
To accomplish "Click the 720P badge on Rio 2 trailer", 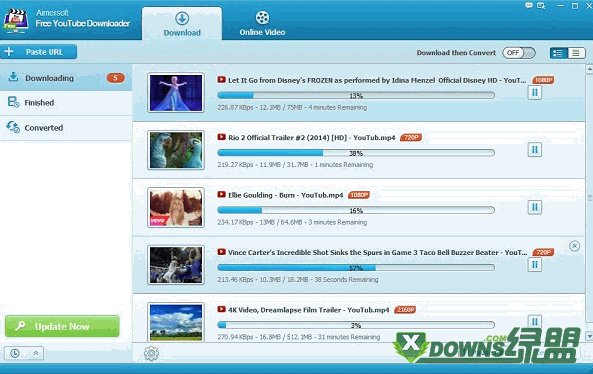I will pyautogui.click(x=411, y=138).
